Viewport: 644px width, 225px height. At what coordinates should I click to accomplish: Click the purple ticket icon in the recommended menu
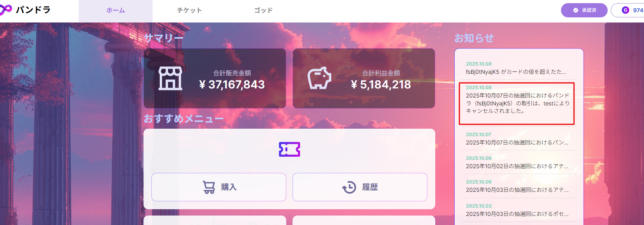point(289,149)
